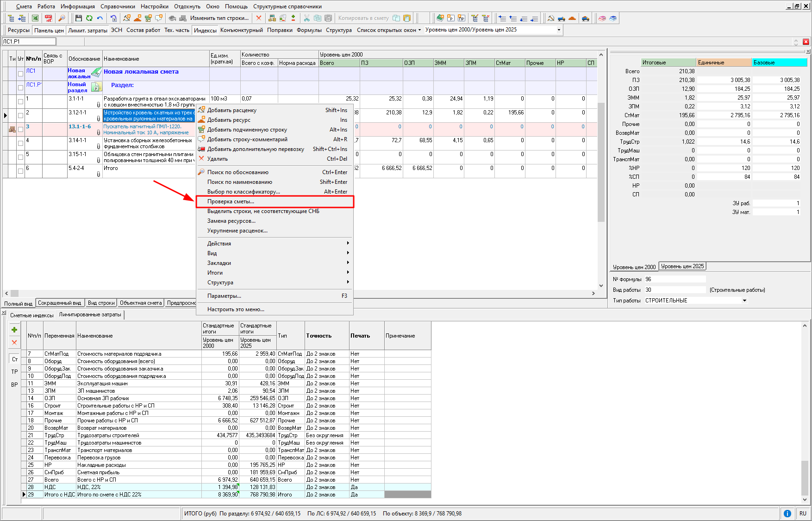
Task: Click the Базовые cyan column header
Action: pos(780,63)
